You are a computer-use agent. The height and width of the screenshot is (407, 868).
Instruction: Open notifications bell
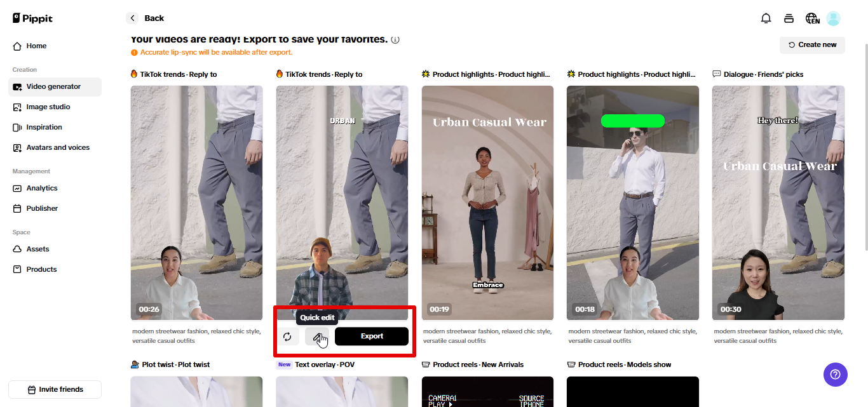[766, 18]
